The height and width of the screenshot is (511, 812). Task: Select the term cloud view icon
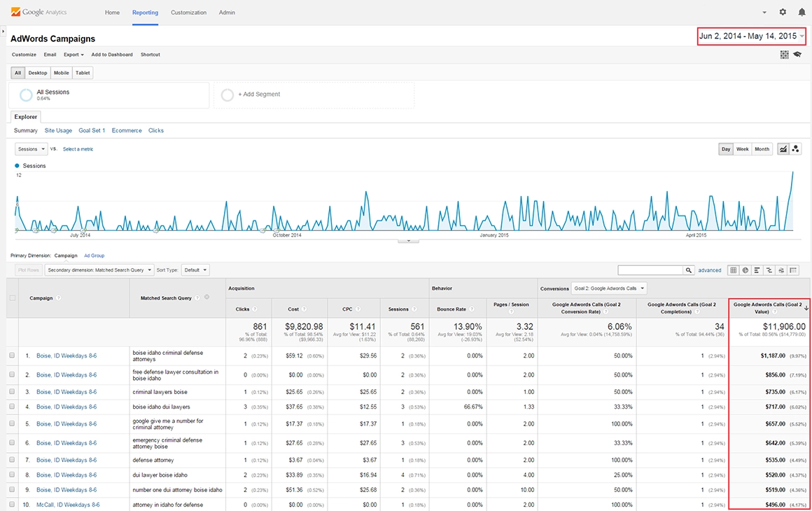(x=781, y=270)
